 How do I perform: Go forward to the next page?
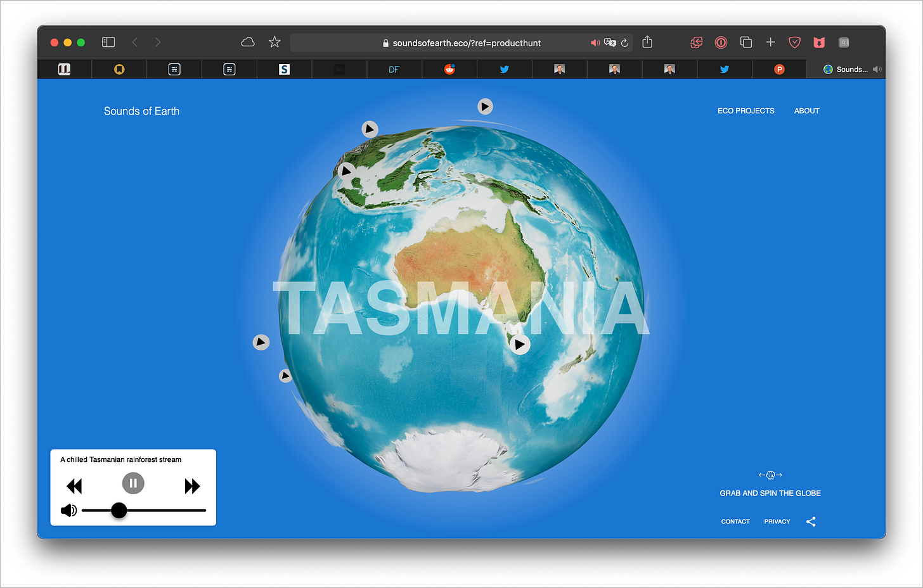pyautogui.click(x=158, y=42)
